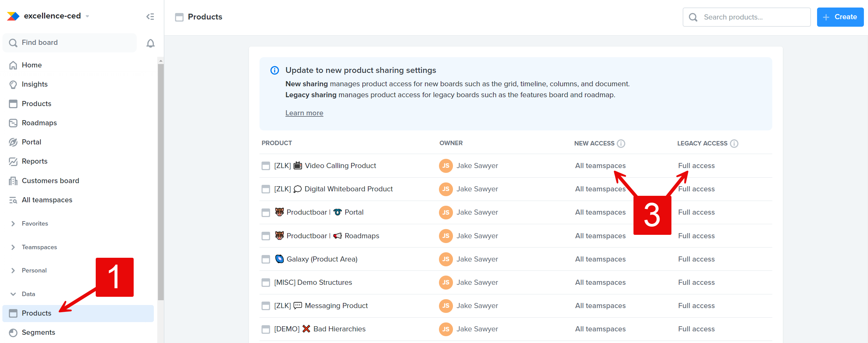
Task: Select the Customers board icon
Action: coord(13,180)
